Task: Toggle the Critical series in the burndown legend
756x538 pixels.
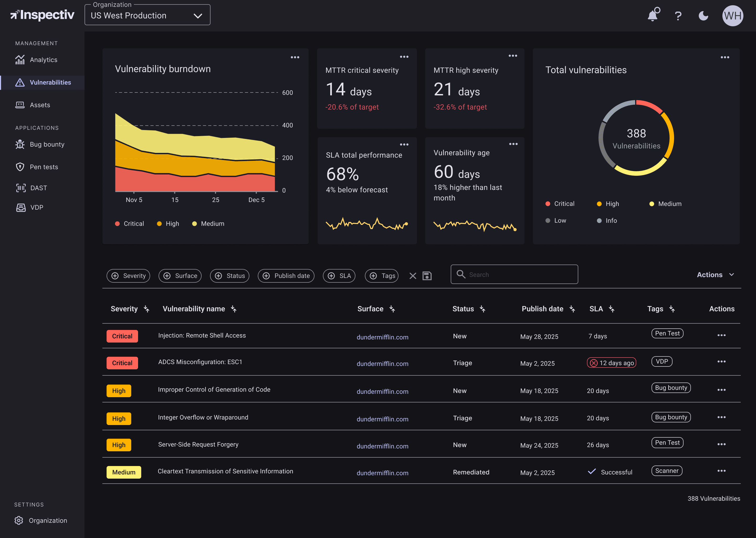Action: 129,223
